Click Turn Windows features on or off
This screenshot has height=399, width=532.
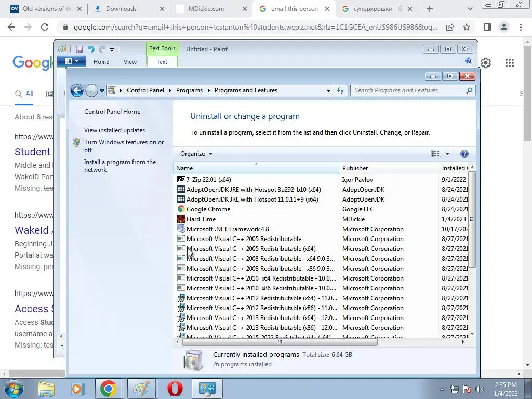124,146
